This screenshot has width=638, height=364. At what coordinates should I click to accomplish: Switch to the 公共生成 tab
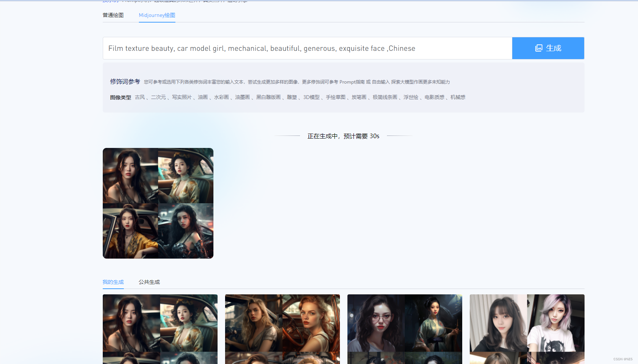[x=149, y=282]
